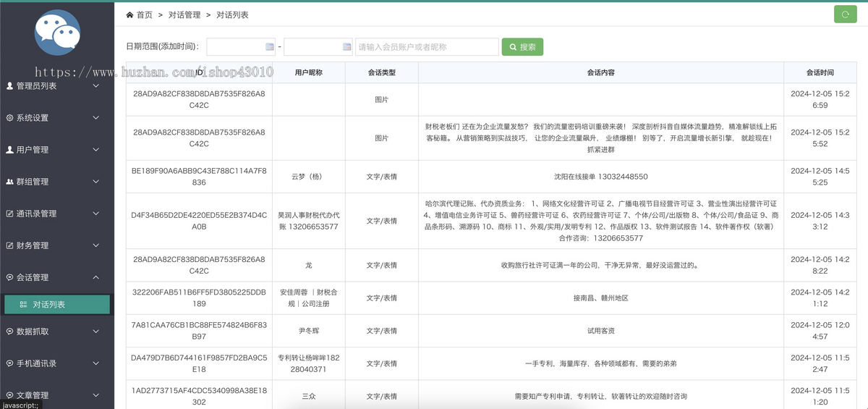Click nickname 昊润人事财税代办代账
The image size is (868, 409).
309,221
